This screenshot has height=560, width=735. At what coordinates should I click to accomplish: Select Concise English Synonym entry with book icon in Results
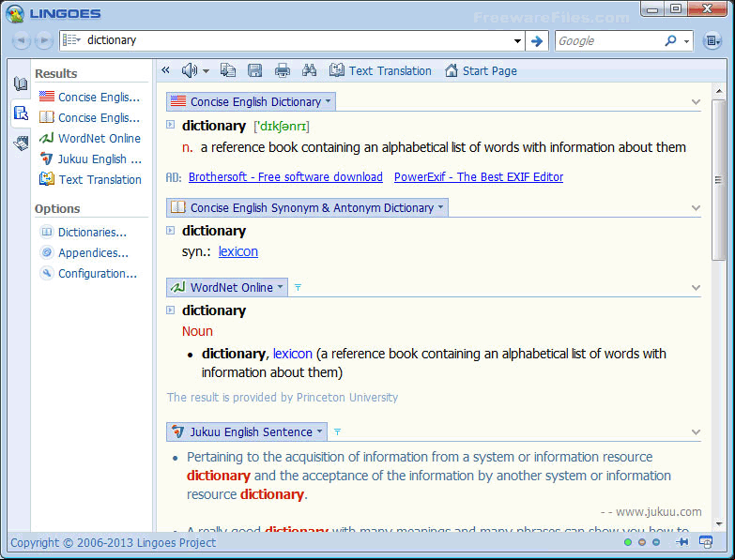point(89,117)
